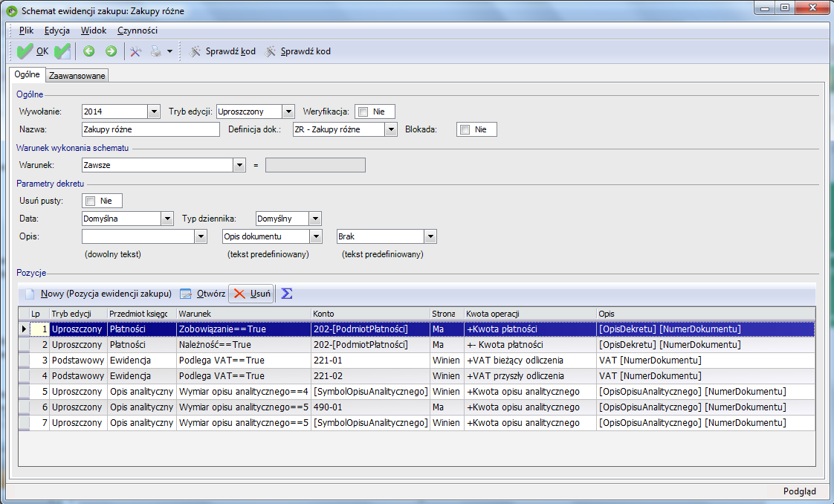Click the Otwórz icon in Pozycje toolbar
The image size is (834, 504).
[x=186, y=294]
